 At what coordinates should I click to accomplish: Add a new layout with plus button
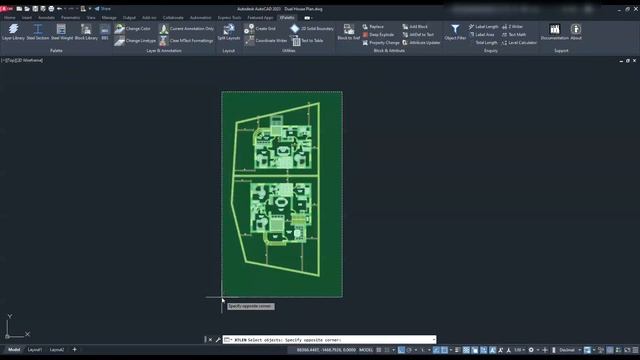pyautogui.click(x=74, y=350)
